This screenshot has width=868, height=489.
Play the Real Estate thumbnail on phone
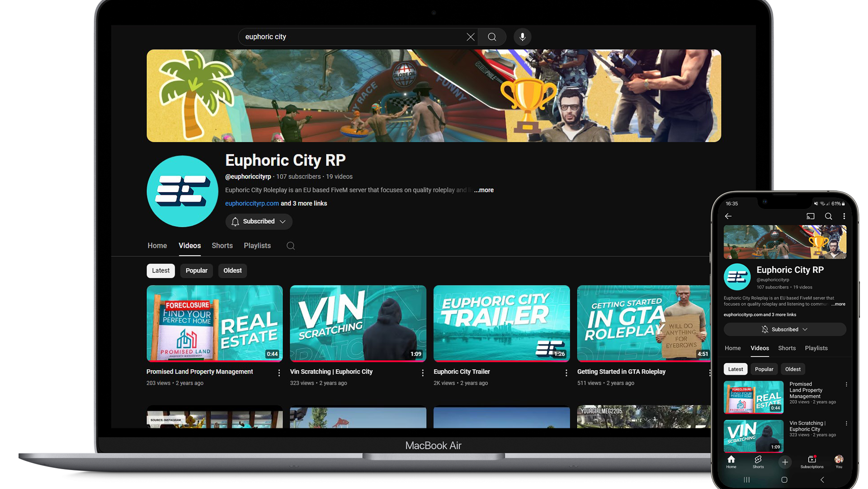(754, 398)
